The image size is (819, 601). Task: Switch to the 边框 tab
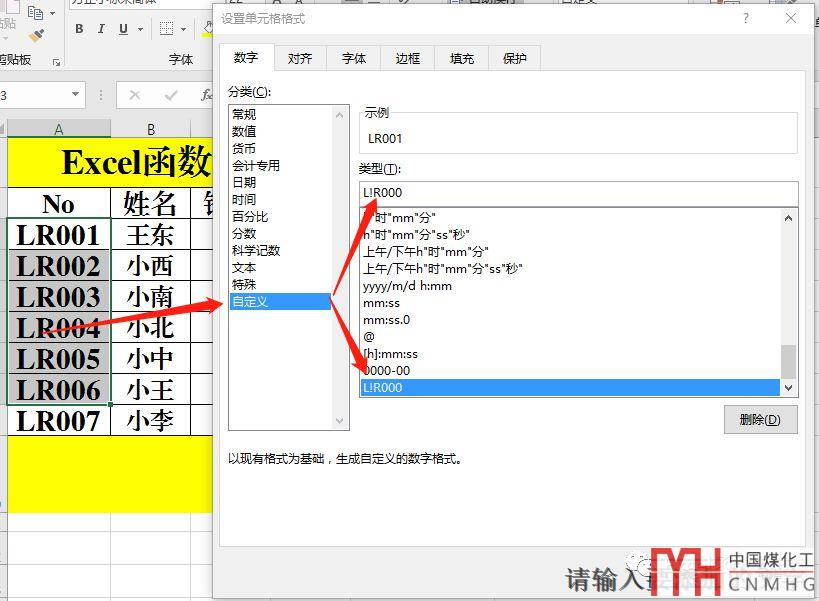407,58
